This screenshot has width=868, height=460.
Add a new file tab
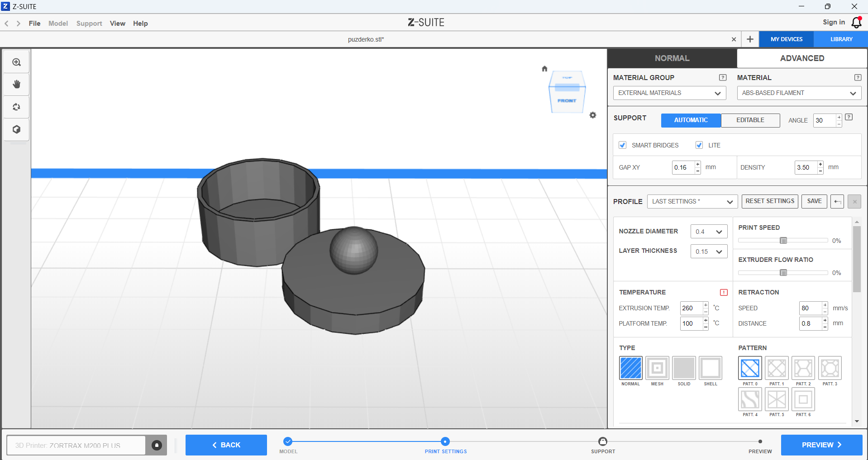coord(750,39)
